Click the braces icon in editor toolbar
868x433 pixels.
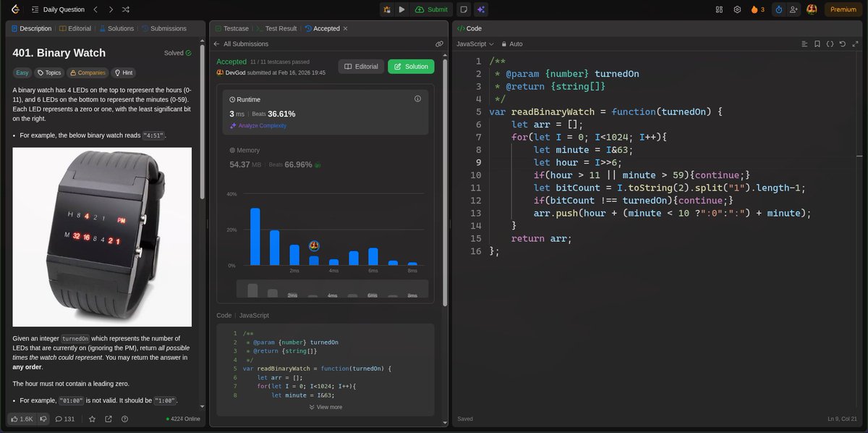[830, 44]
